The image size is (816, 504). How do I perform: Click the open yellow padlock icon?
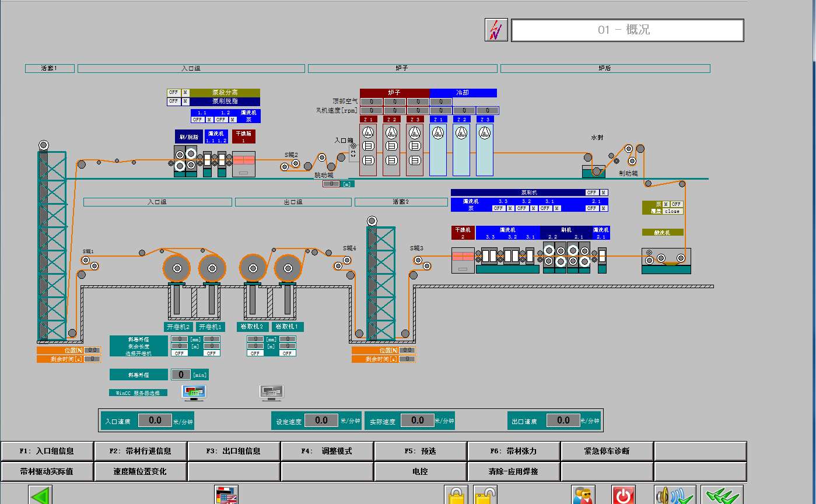[485, 496]
